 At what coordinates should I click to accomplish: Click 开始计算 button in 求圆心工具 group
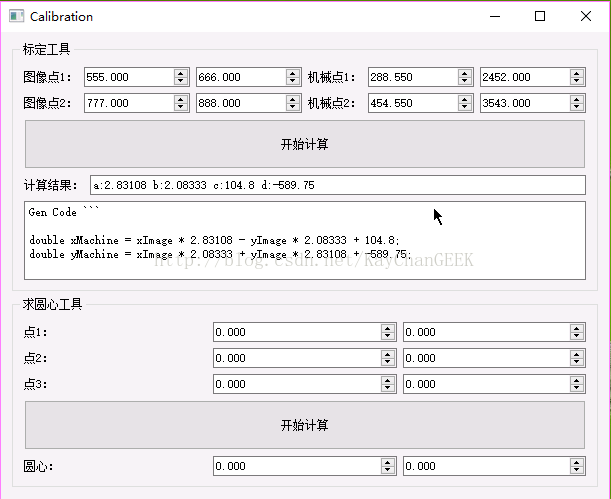pos(305,425)
